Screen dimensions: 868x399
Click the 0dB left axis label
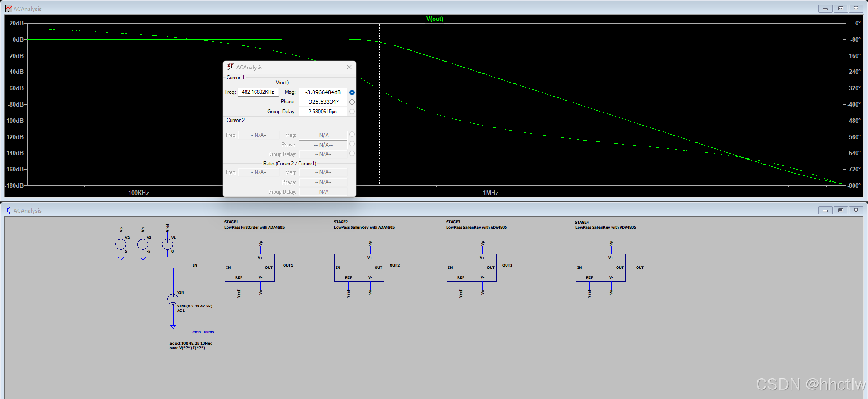point(18,39)
